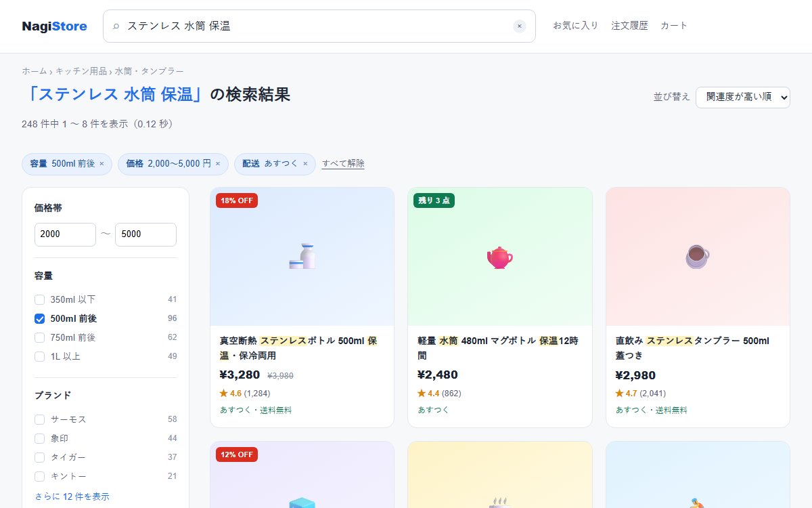Click the 18% OFF badge

click(237, 200)
